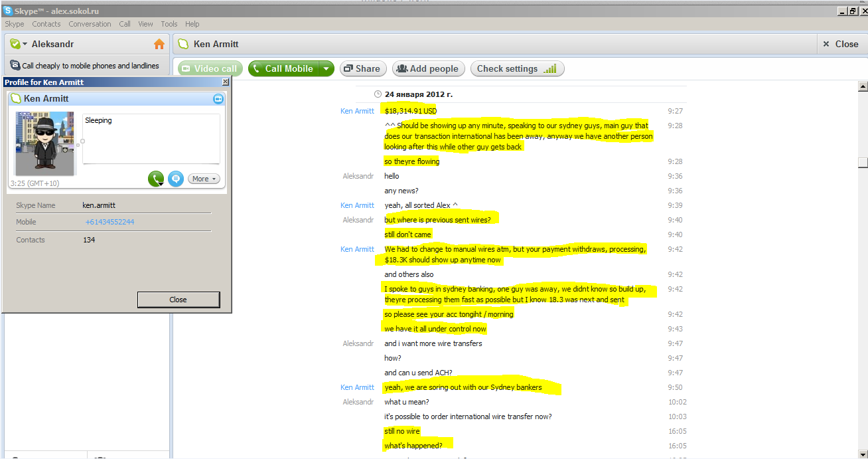The height and width of the screenshot is (459, 868).
Task: Click the message 'any news?'
Action: (401, 191)
